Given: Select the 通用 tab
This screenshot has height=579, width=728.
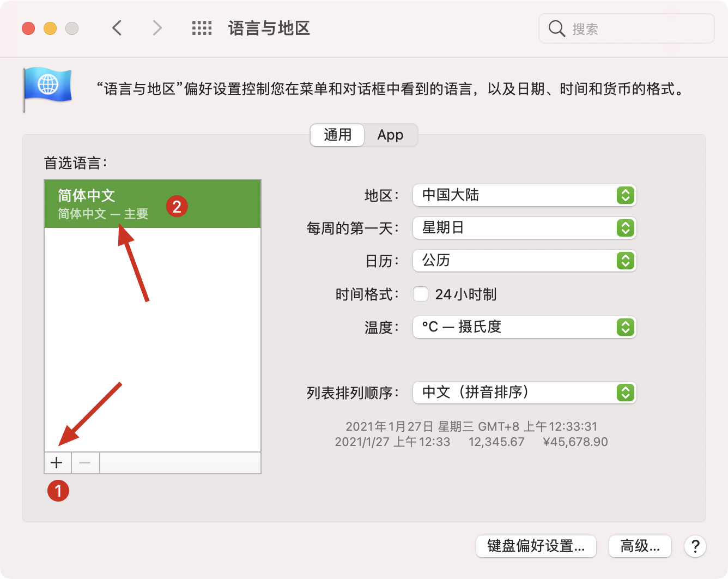Looking at the screenshot, I should coord(337,135).
